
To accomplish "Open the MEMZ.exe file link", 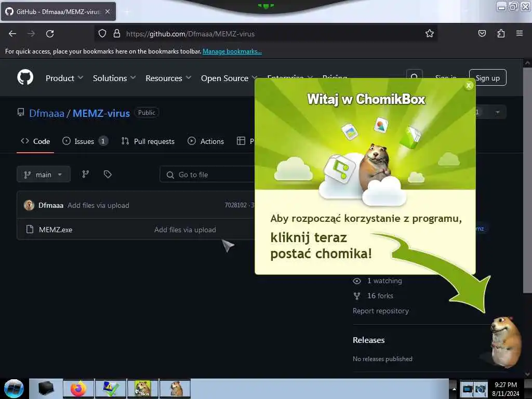I will (56, 230).
